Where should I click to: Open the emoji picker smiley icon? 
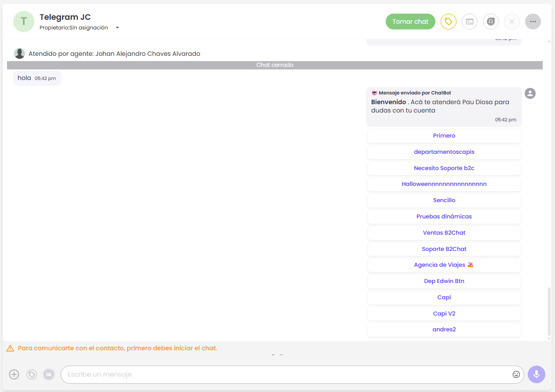(516, 374)
